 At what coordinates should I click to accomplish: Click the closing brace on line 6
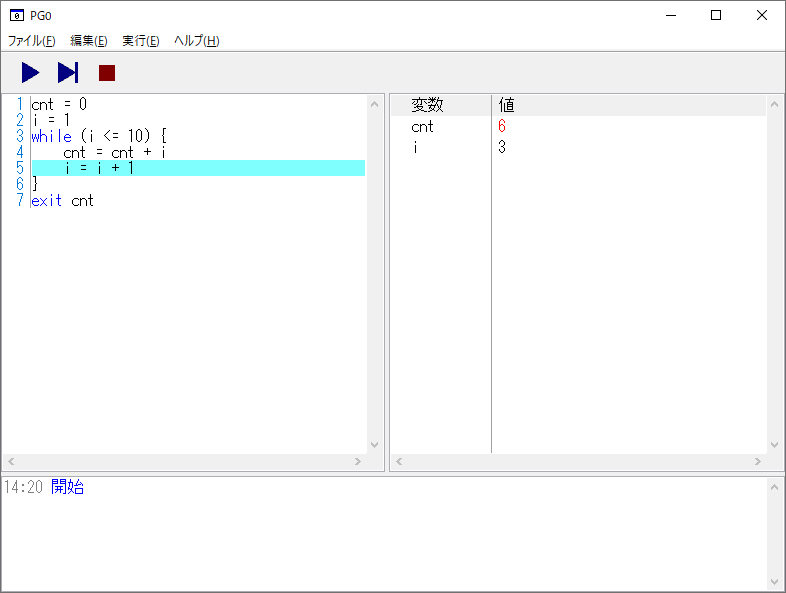coord(35,184)
